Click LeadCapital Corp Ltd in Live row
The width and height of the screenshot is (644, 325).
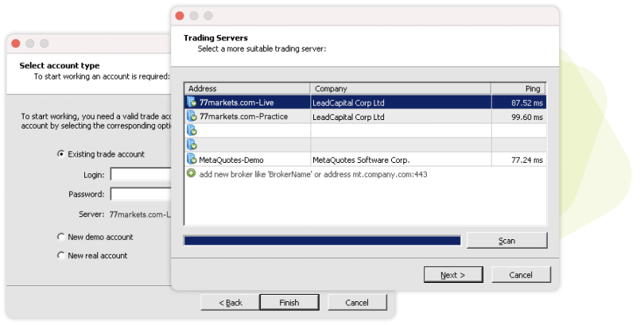pyautogui.click(x=348, y=103)
